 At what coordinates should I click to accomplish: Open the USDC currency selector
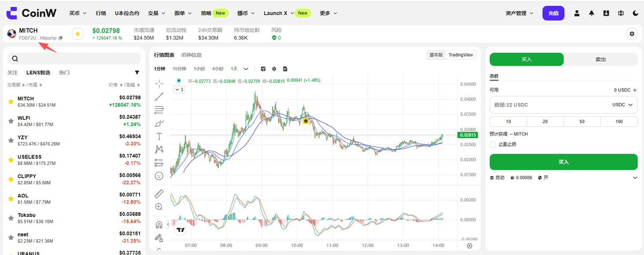[x=623, y=105]
